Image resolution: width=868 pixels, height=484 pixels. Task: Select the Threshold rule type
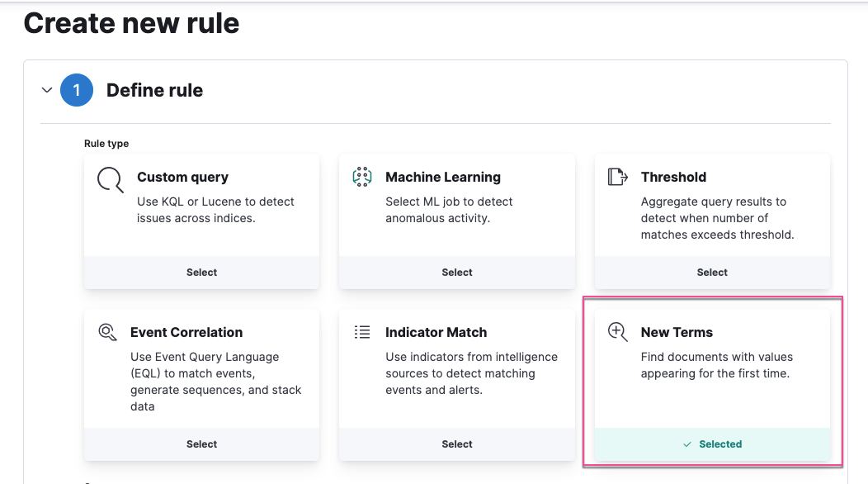click(x=712, y=273)
